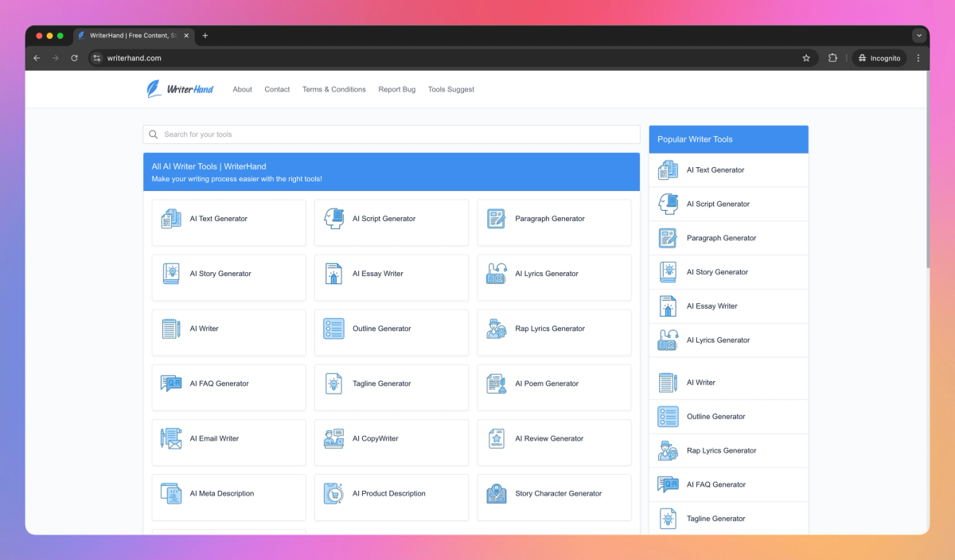Open sidebar Tagline Generator link
The height and width of the screenshot is (560, 955).
[729, 519]
